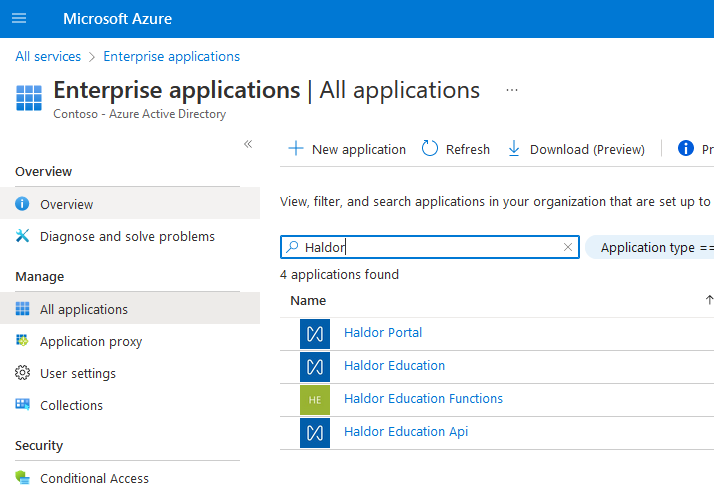Open User settings page
The image size is (714, 487).
pyautogui.click(x=130, y=373)
